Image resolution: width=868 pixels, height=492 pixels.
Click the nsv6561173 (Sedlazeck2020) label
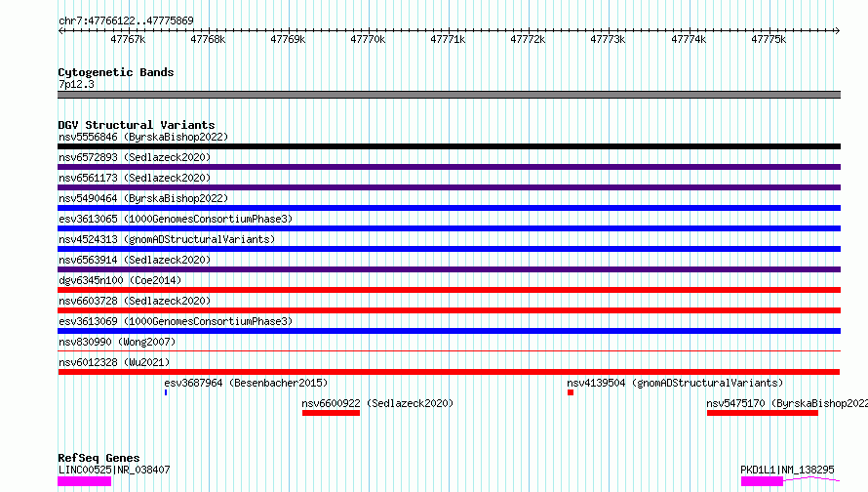[135, 178]
